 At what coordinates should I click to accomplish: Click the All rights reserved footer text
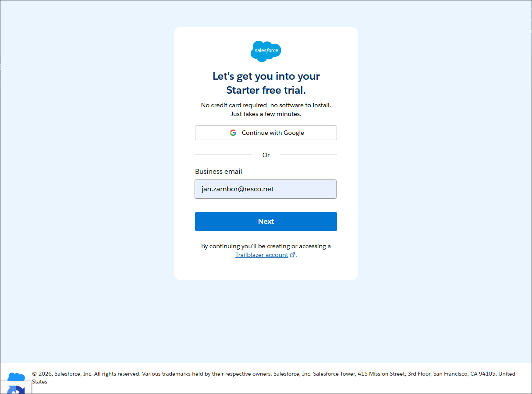[117, 374]
